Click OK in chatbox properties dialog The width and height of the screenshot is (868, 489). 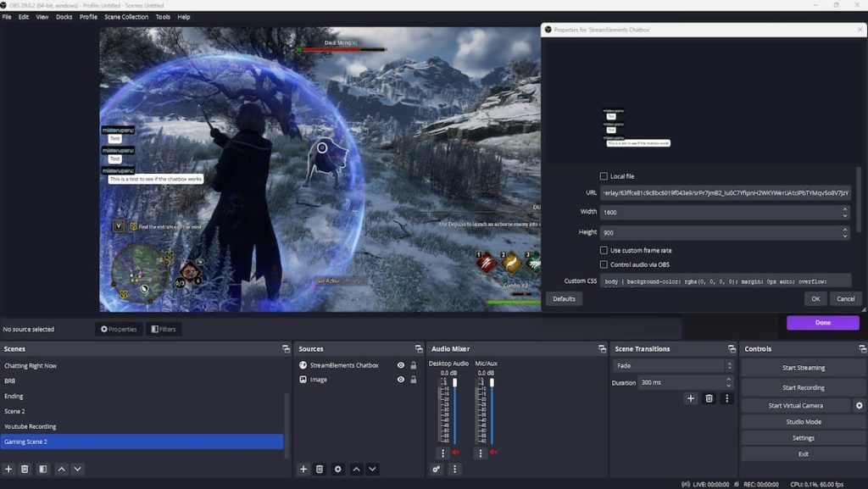pyautogui.click(x=815, y=298)
